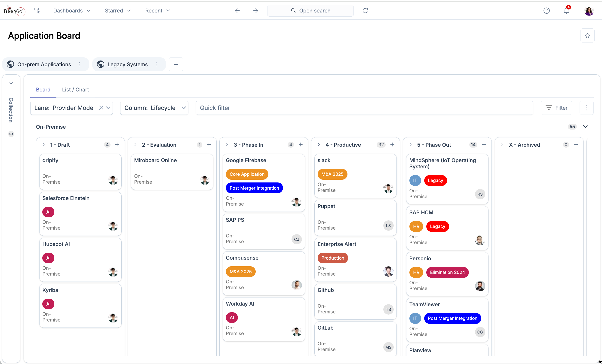Viewport: 602px width, 364px height.
Task: Collapse the On-Premise swimlane
Action: [x=586, y=127]
